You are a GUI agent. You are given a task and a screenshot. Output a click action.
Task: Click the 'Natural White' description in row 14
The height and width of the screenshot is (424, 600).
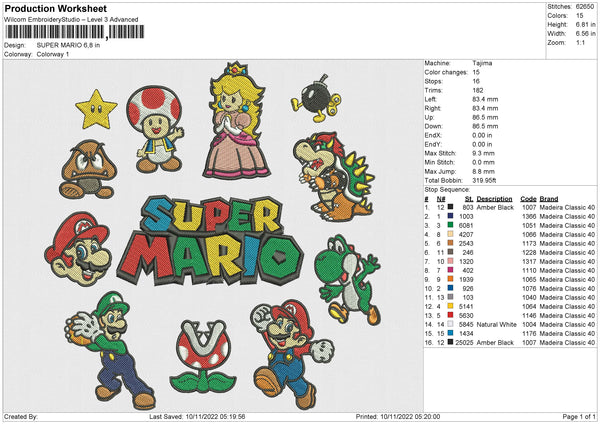point(496,325)
